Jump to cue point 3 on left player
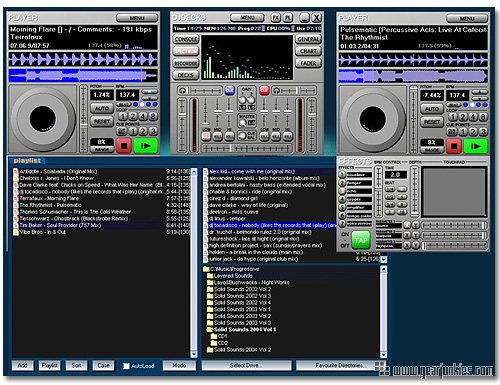 coord(153,131)
